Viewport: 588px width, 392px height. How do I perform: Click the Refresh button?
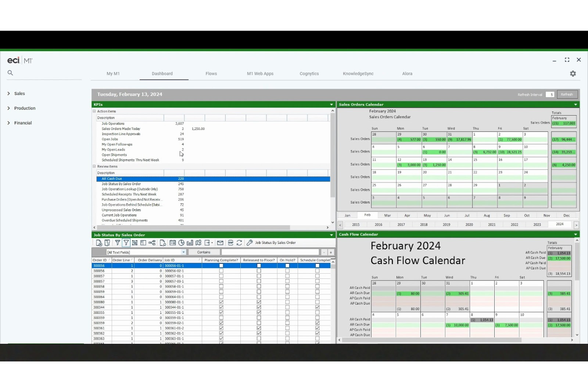click(567, 95)
